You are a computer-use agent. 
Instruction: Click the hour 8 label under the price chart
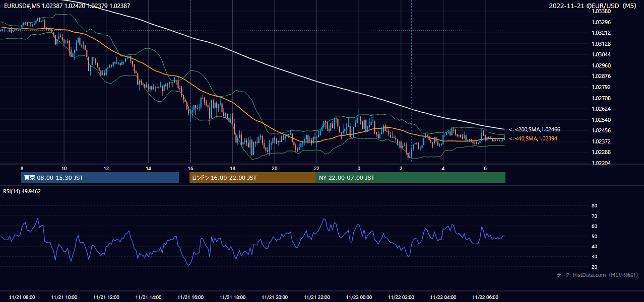(22, 168)
